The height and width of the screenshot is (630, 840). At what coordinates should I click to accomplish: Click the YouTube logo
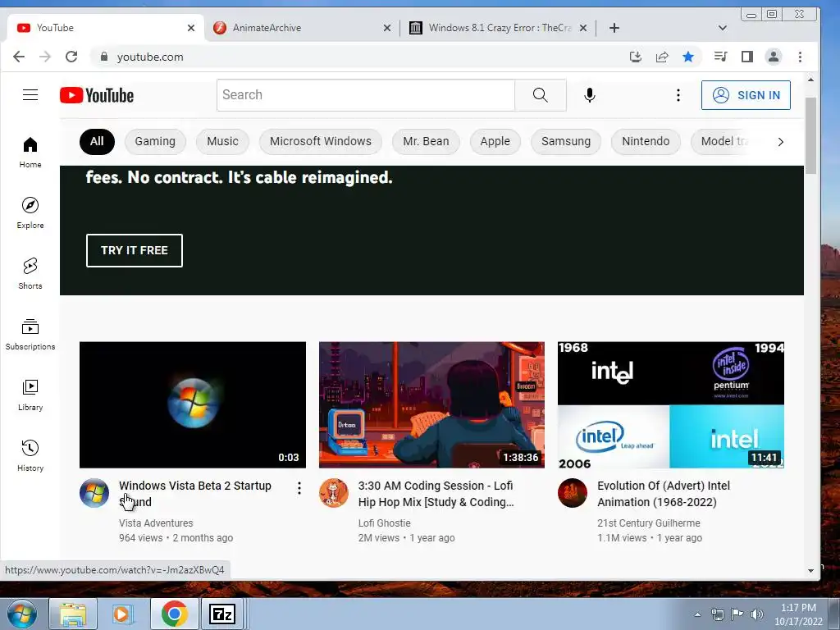pyautogui.click(x=97, y=95)
